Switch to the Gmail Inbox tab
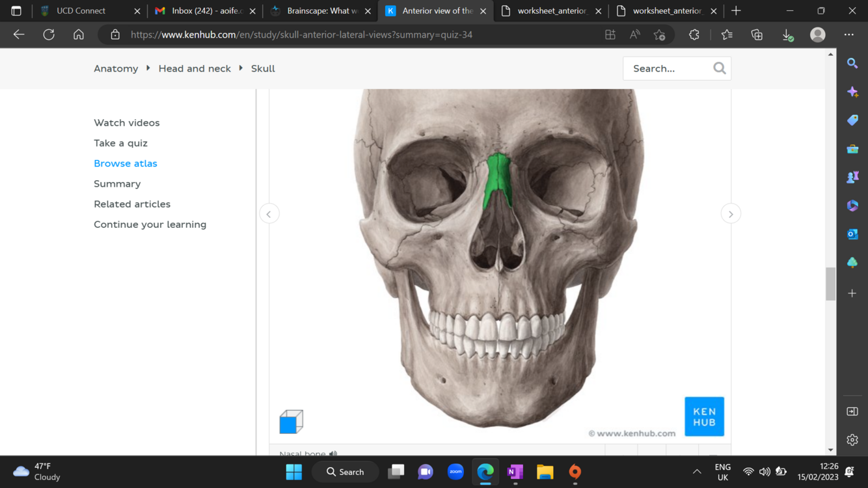The height and width of the screenshot is (488, 868). (204, 10)
